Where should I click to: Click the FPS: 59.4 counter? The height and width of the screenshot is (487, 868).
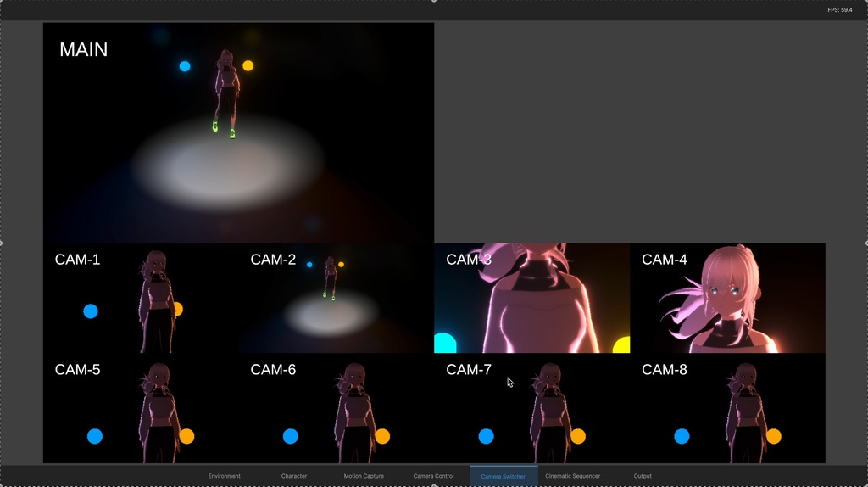(840, 10)
